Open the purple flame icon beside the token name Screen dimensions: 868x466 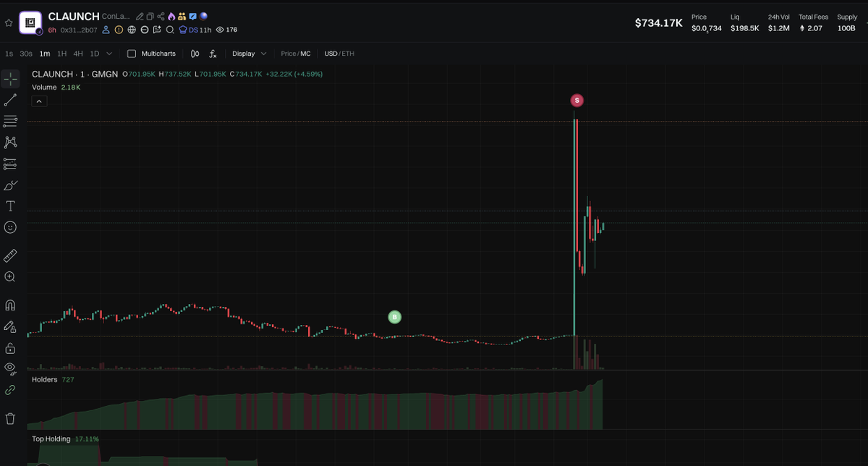(171, 16)
